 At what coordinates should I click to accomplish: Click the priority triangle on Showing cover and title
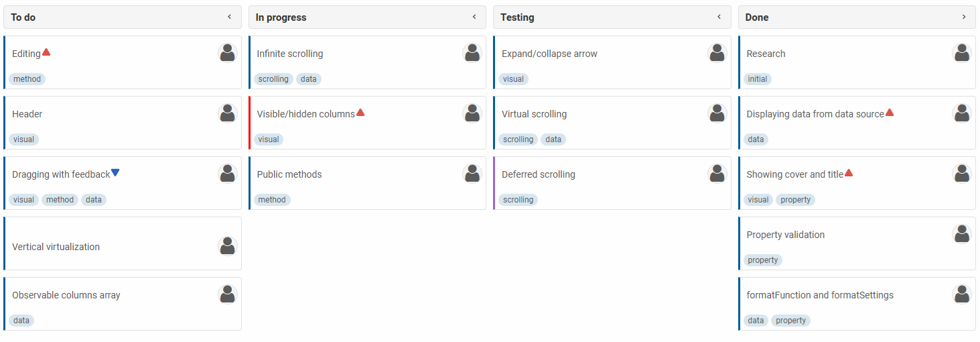click(849, 173)
